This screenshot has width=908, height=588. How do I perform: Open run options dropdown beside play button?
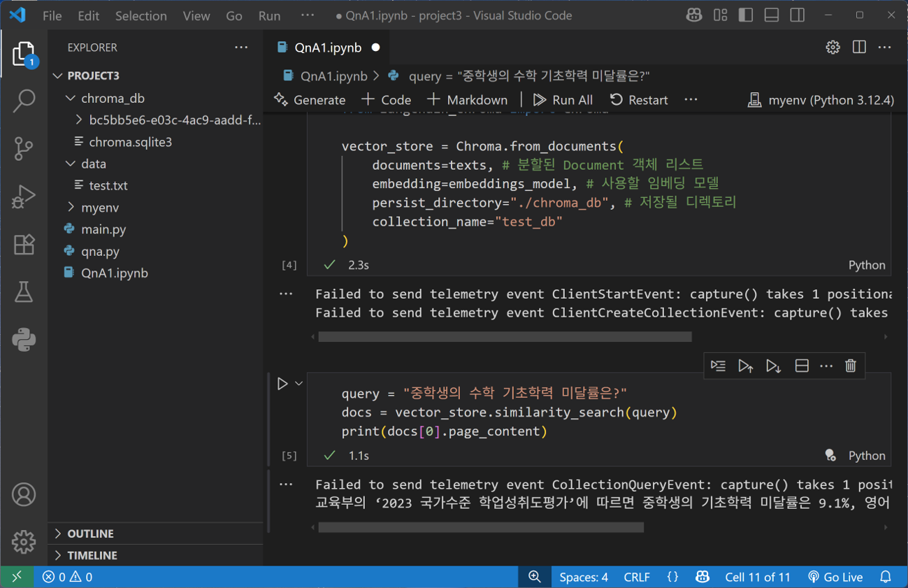point(298,384)
